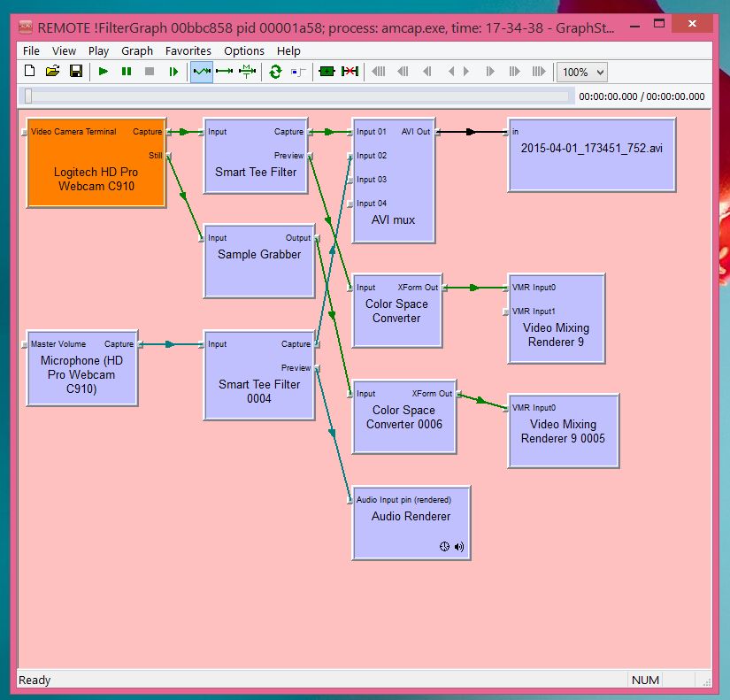Open a graph file with the folder icon
Viewport: 730px width, 700px height.
click(x=52, y=72)
